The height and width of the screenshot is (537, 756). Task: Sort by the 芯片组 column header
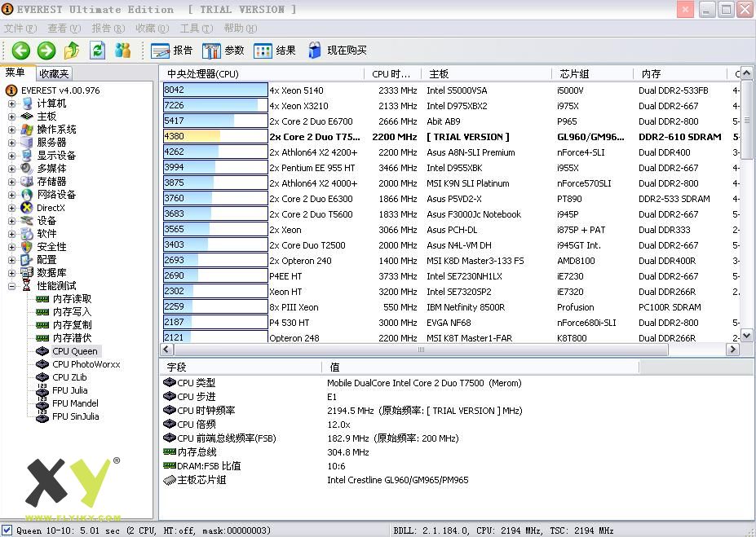click(593, 73)
